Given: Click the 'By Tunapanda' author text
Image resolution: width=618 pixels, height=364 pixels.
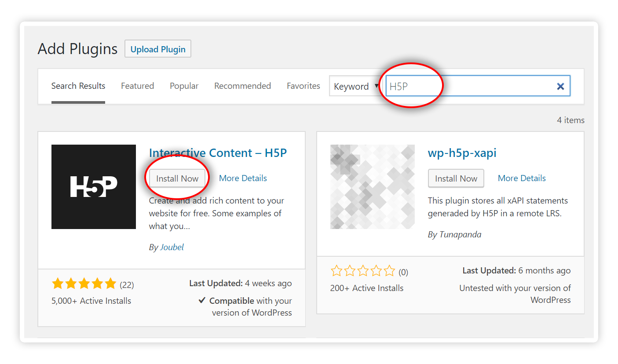Looking at the screenshot, I should (454, 234).
